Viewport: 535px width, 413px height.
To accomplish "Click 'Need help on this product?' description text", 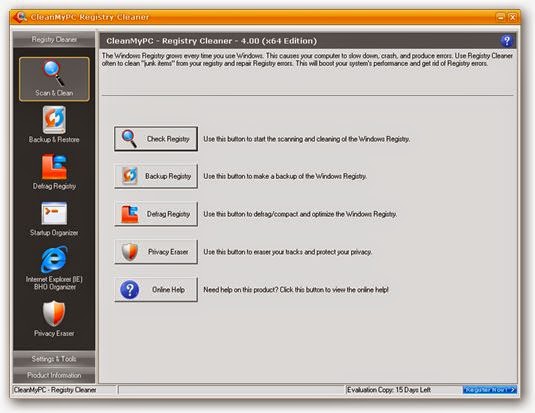I will coord(296,290).
